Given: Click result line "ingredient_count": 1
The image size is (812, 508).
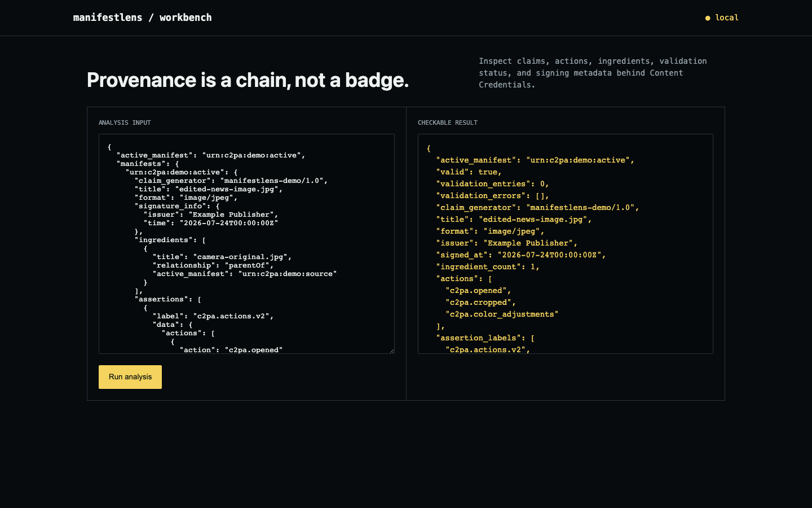Looking at the screenshot, I should click(488, 267).
